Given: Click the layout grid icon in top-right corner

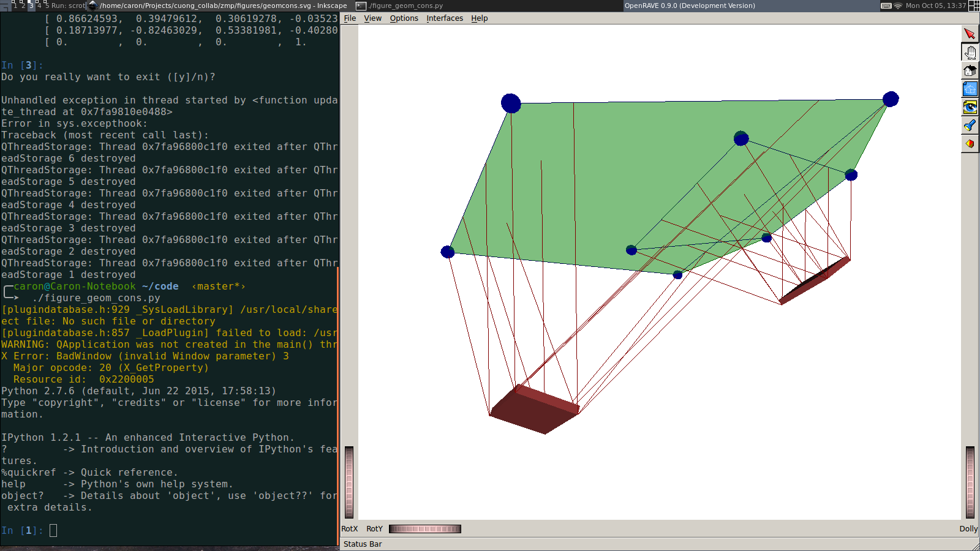Looking at the screenshot, I should point(974,6).
